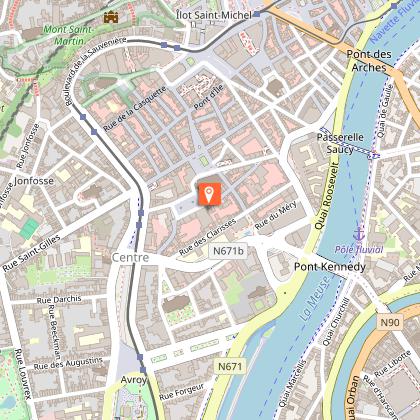Select the Pont des Arches label
Viewport: 420px width, 420px height.
(369, 61)
